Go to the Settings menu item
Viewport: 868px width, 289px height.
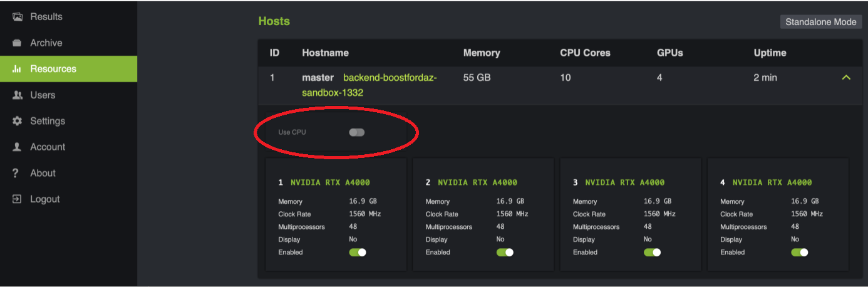(48, 121)
